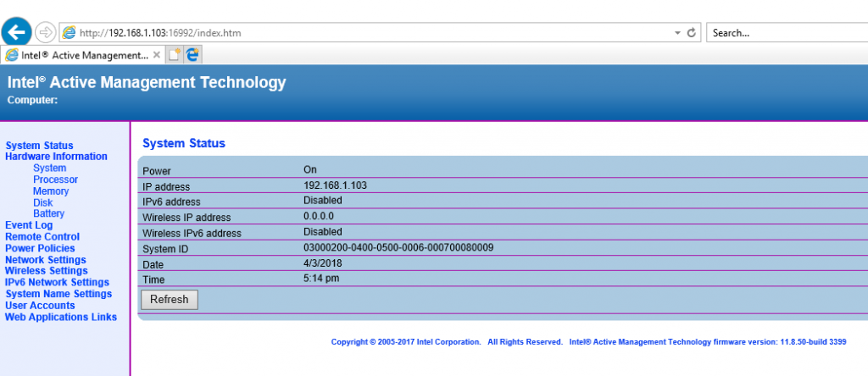This screenshot has width=868, height=376.
Task: Open the Hardware Information link
Action: point(57,157)
